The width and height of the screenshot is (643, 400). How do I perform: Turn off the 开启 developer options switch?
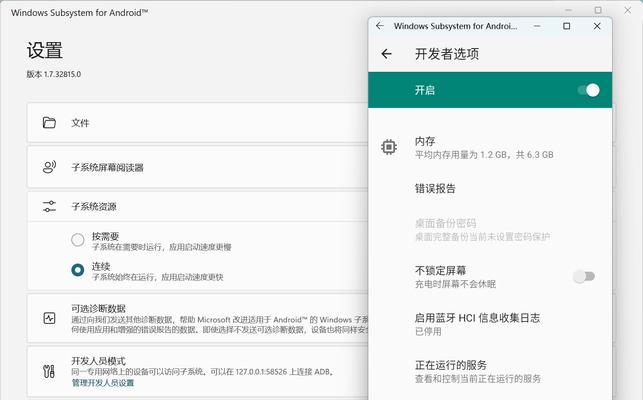click(589, 90)
